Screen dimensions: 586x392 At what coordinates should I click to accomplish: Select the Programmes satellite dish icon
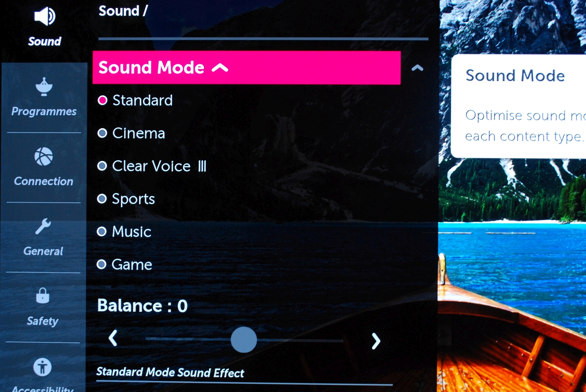[x=44, y=87]
